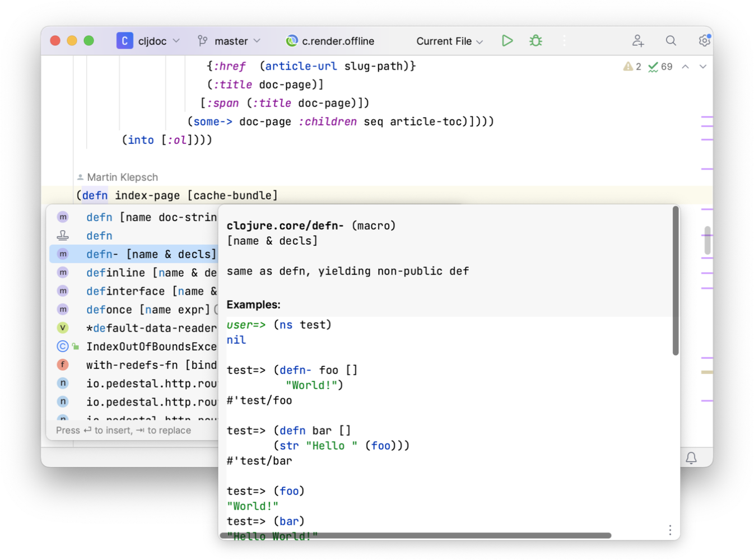Select the definline completion item
The image size is (754, 560).
click(x=134, y=273)
